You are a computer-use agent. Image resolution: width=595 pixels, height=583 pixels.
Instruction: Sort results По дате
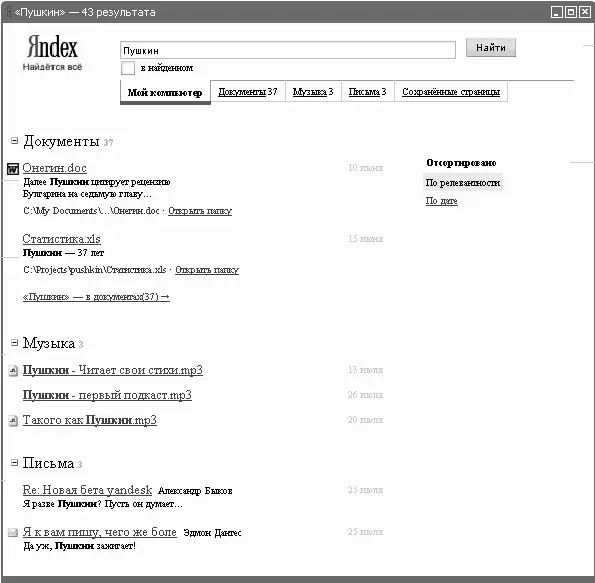point(441,201)
